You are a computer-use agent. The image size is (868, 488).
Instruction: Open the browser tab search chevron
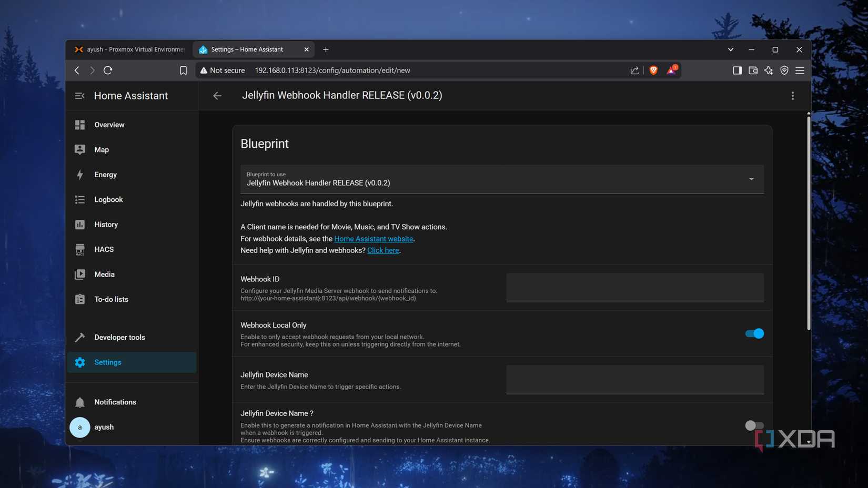point(731,49)
